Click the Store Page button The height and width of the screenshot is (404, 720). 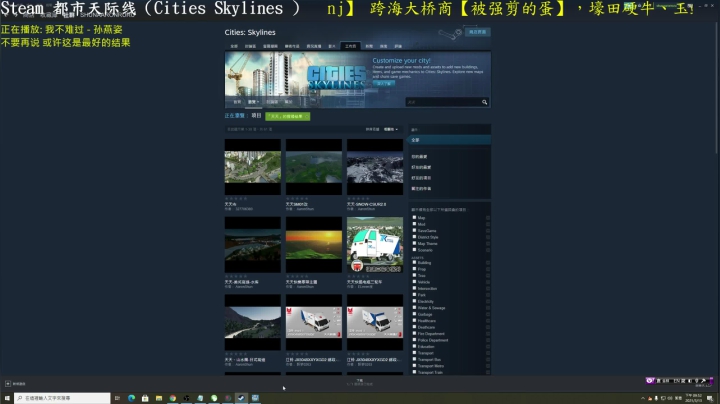click(x=478, y=32)
